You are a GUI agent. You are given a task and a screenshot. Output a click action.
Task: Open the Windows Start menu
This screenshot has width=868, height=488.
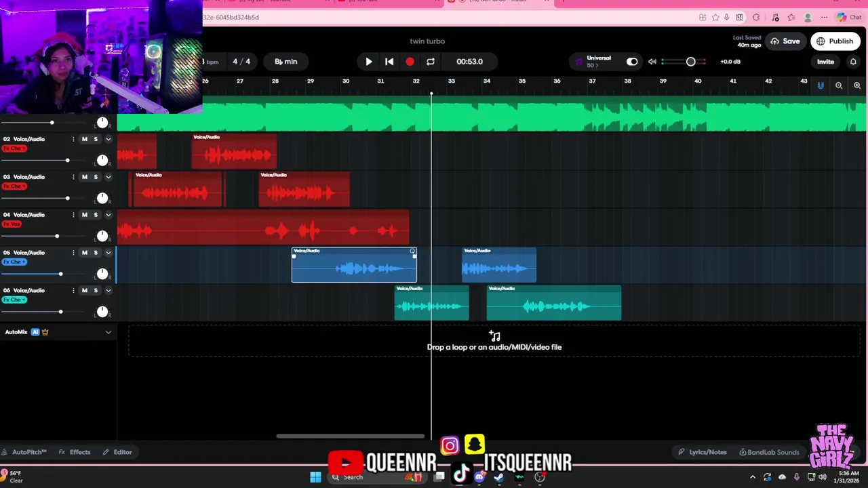(x=315, y=477)
